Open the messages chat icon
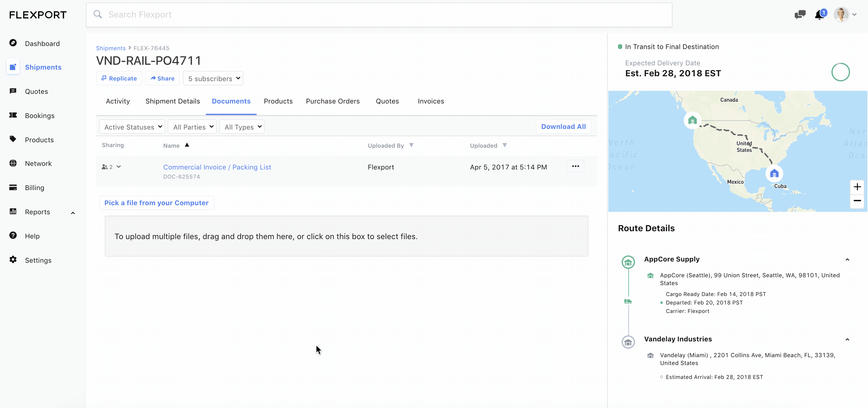 click(x=800, y=15)
